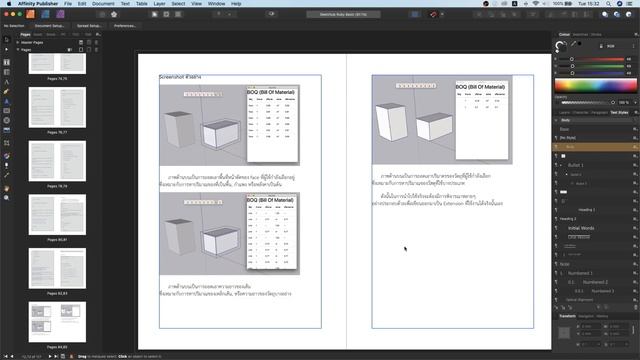Screen dimensions: 640x360
Task: Open the Pages panel options menu
Action: coord(98,35)
